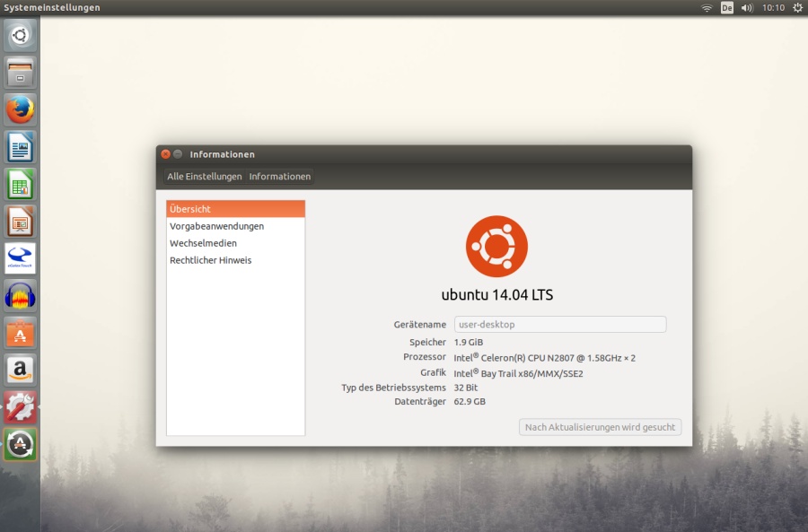Click the Informationen window title bar
The image size is (808, 532).
424,154
